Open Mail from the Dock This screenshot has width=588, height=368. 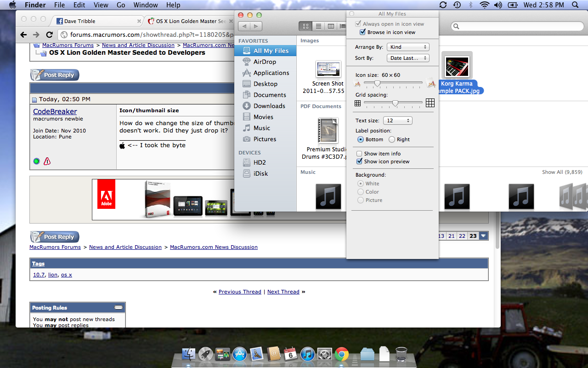point(256,354)
